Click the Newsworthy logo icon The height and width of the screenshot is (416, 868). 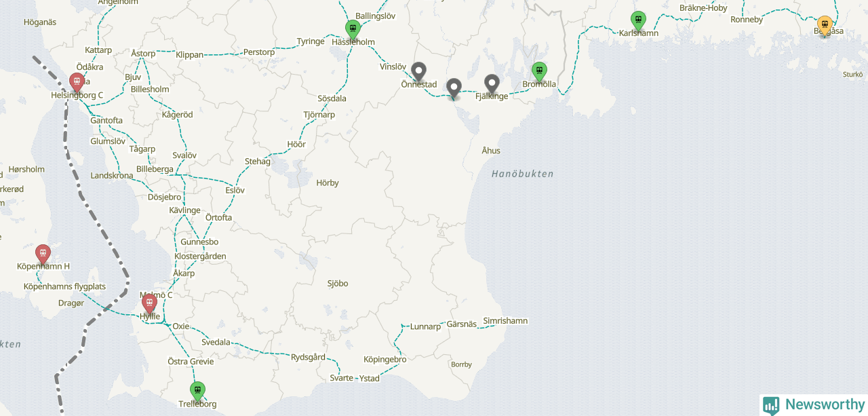pos(771,405)
